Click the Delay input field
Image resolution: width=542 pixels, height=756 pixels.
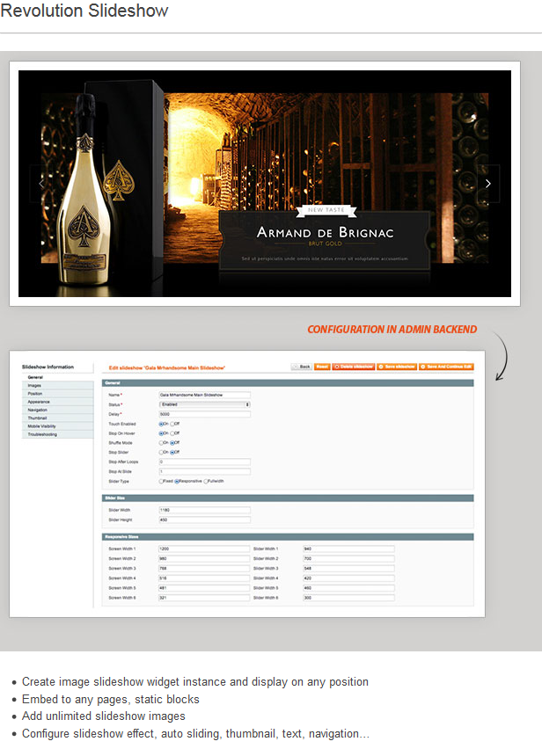[204, 414]
